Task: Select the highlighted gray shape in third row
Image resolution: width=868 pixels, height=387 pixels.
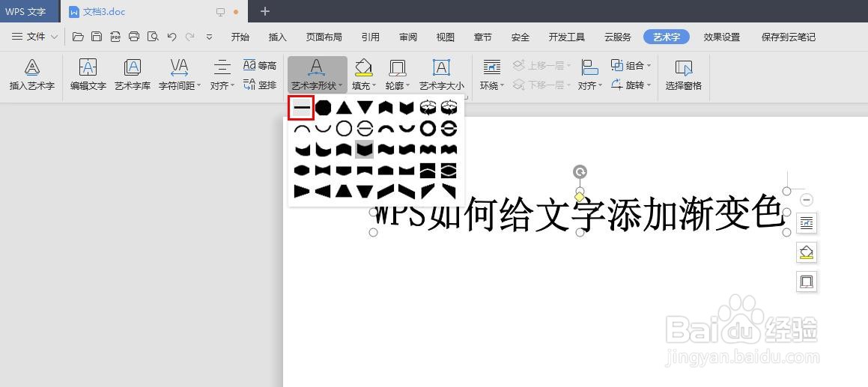Action: (364, 150)
